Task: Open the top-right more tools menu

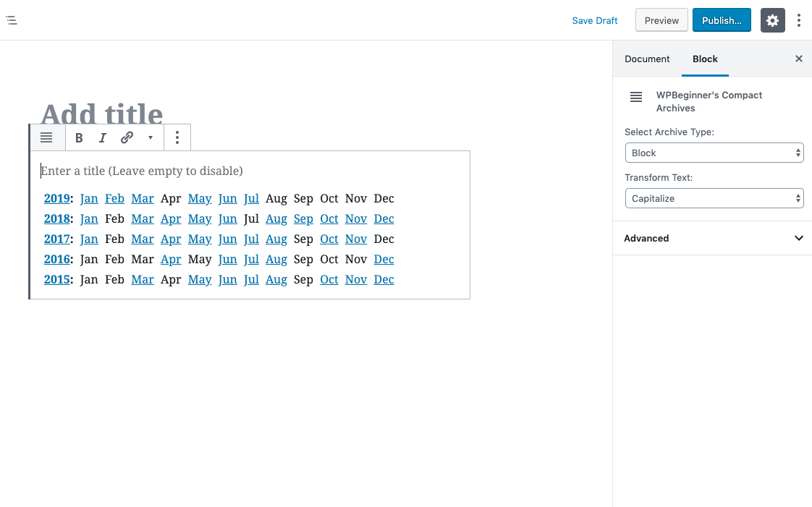Action: tap(799, 20)
